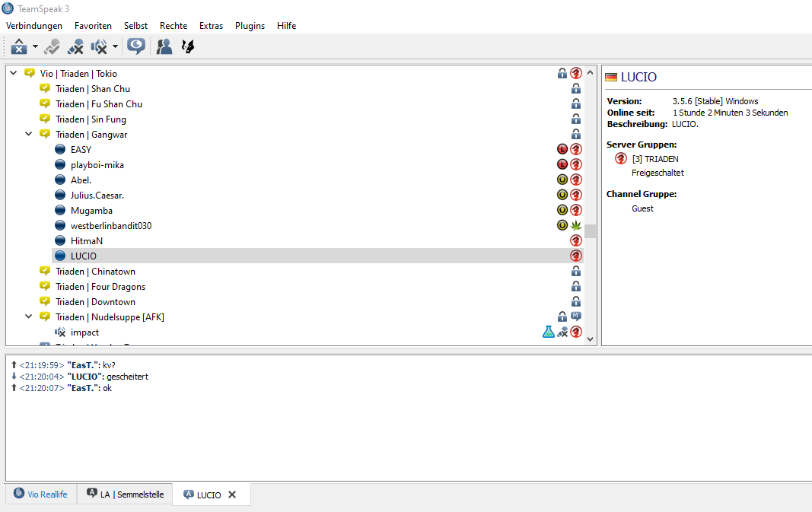The image size is (812, 512).
Task: Toggle Mute Speakers in the toolbar
Action: (99, 46)
